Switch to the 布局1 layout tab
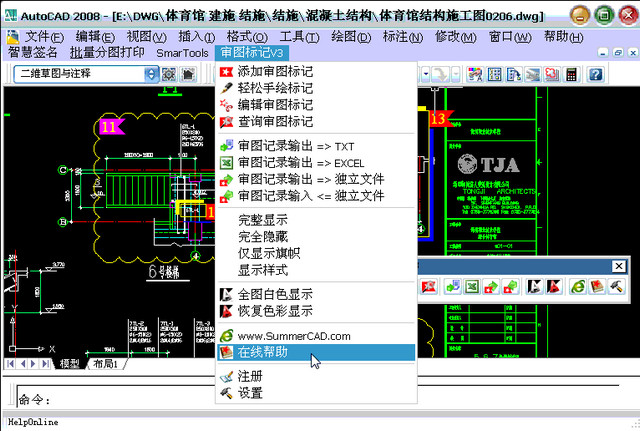Viewport: 640px width, 431px height. tap(105, 364)
